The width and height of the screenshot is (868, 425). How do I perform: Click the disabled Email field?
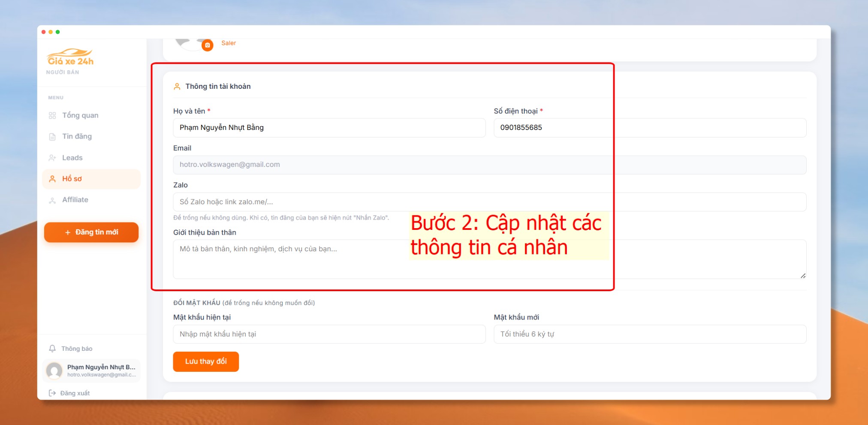[490, 165]
